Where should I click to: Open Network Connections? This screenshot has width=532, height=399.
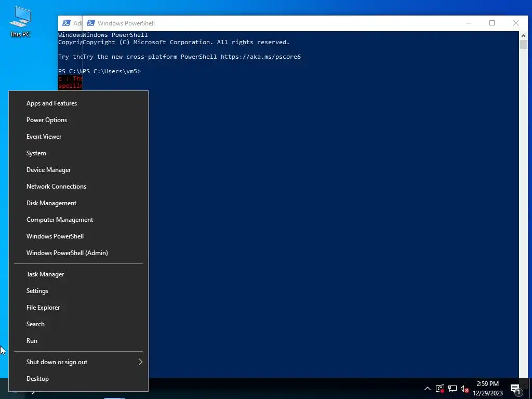click(x=78, y=187)
